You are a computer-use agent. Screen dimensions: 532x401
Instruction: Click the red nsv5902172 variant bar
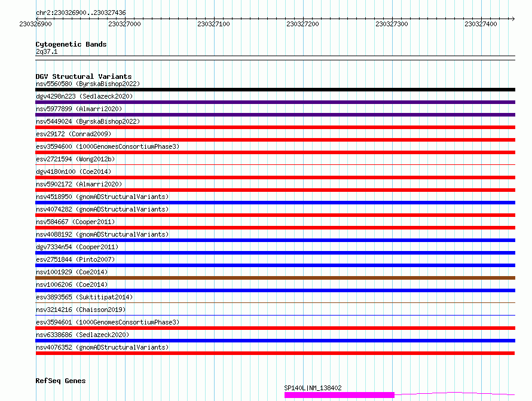pos(275,190)
